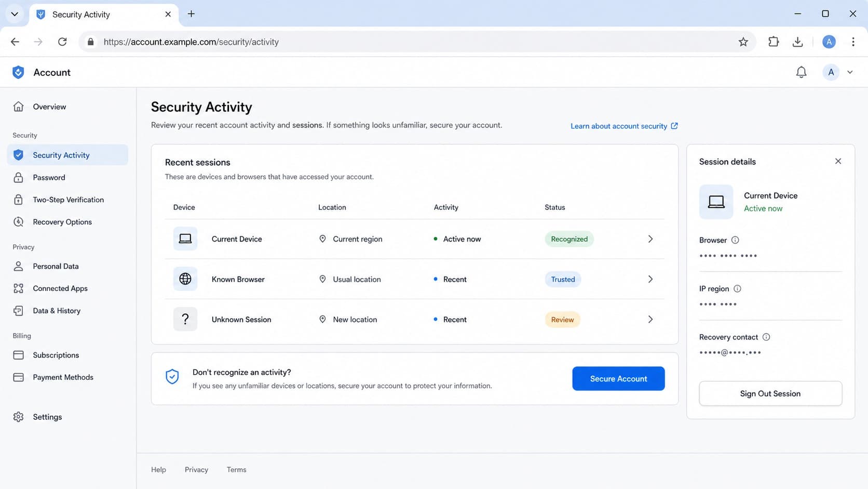
Task: Click the 'New location' text
Action: (355, 320)
